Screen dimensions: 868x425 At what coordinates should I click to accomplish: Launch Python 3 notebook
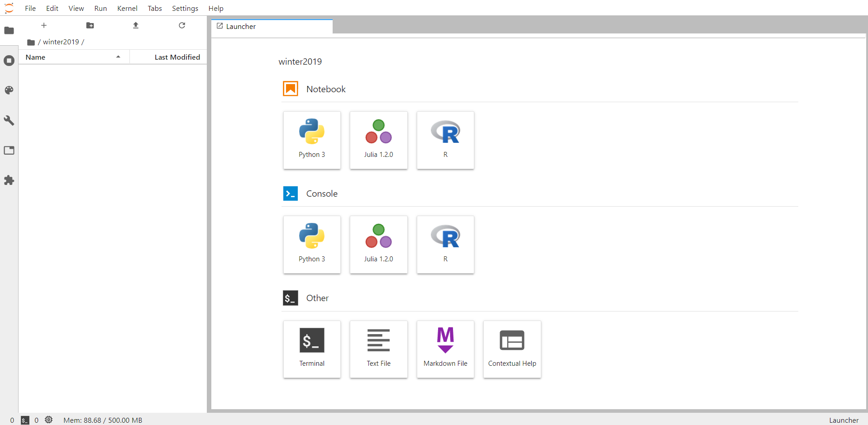pos(312,140)
